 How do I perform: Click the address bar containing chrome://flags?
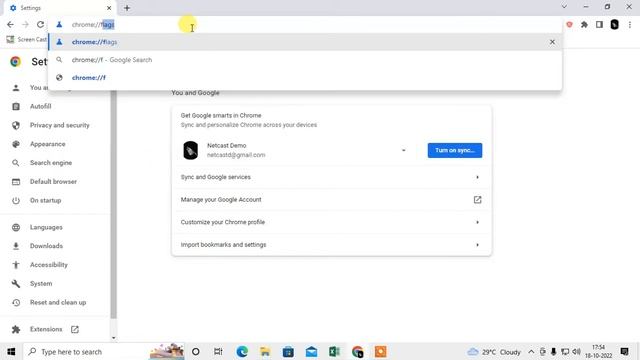pos(306,24)
